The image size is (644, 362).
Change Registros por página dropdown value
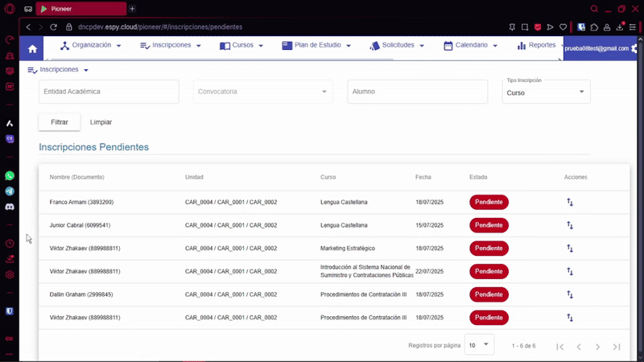(479, 345)
